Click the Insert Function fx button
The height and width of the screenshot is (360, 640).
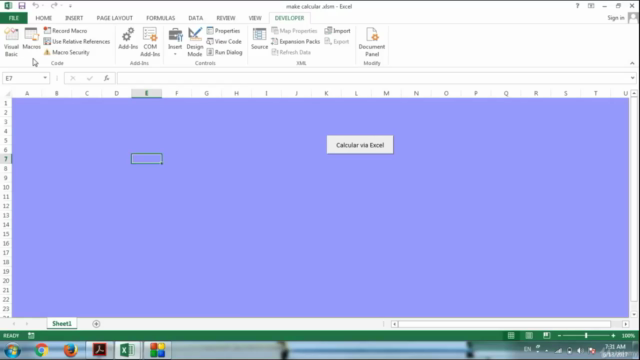107,78
